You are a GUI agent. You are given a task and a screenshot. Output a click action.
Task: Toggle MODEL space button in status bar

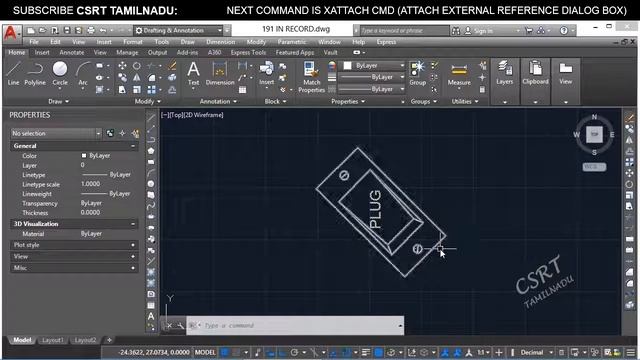(205, 352)
